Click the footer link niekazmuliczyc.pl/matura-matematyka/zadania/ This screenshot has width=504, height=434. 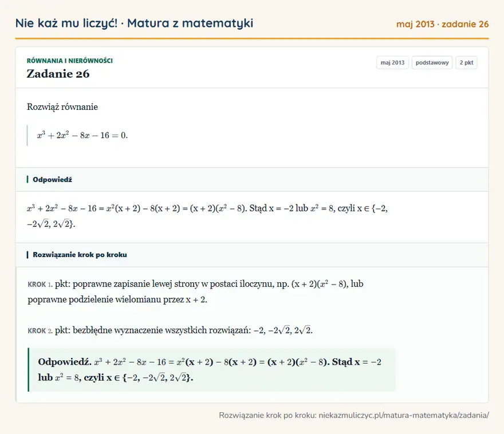point(404,415)
